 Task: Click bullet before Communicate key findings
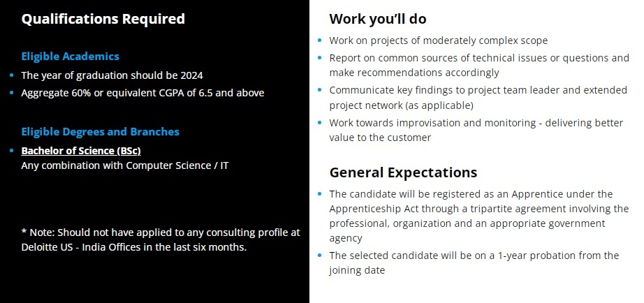(320, 89)
